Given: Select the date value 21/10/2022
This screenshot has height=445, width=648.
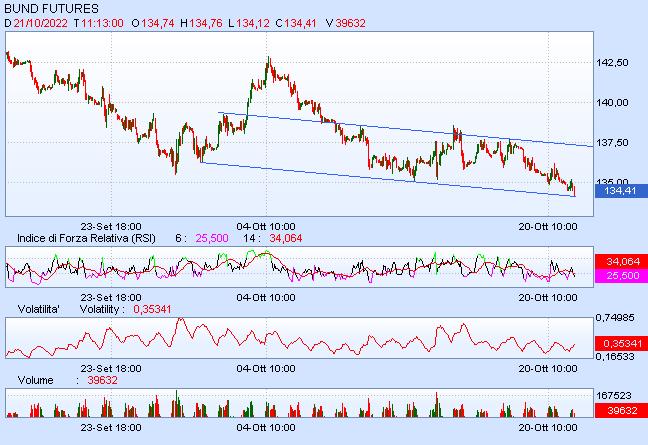Looking at the screenshot, I should (x=40, y=23).
